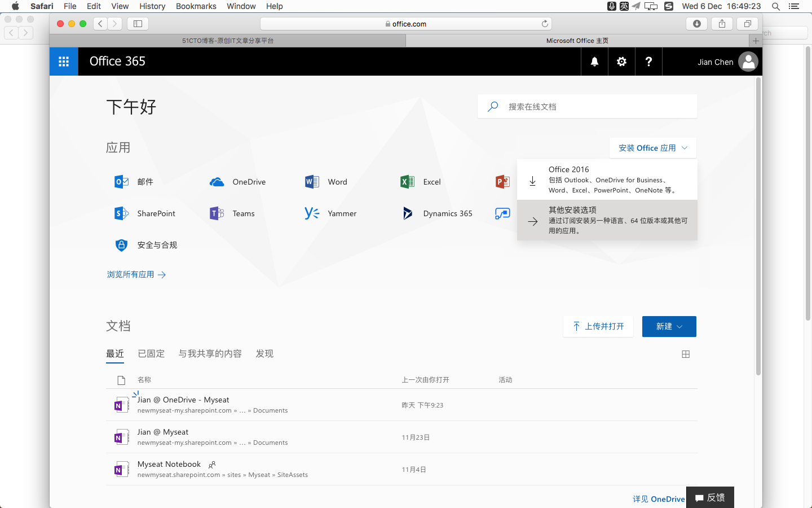Open the Word app
The image size is (812, 508).
click(x=326, y=182)
